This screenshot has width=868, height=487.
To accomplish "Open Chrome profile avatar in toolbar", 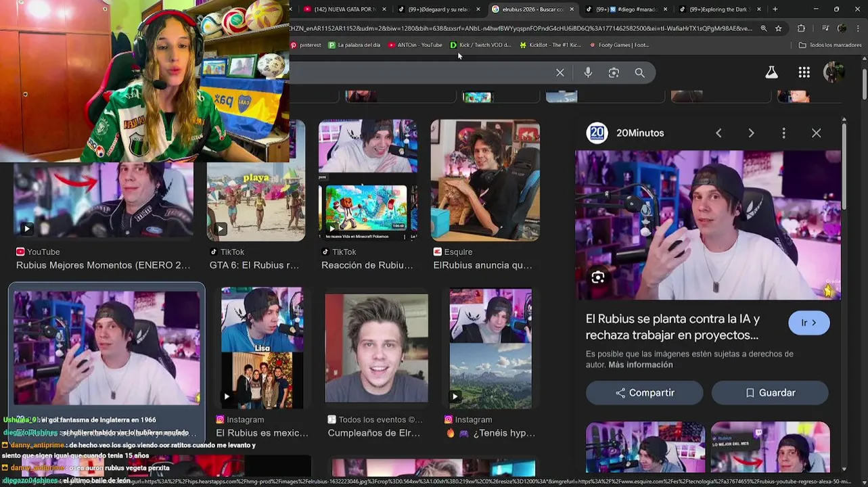I will (x=842, y=28).
